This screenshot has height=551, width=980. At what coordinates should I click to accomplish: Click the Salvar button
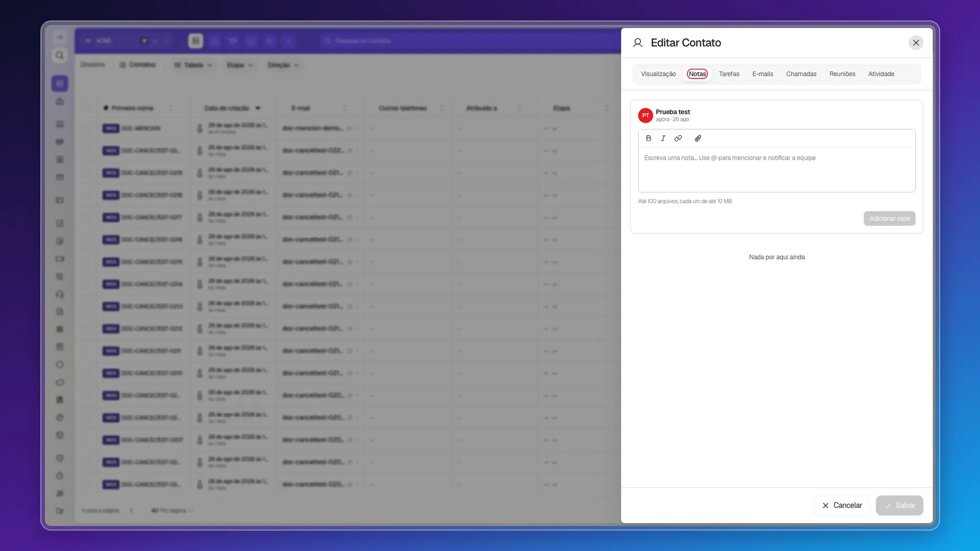(x=899, y=505)
